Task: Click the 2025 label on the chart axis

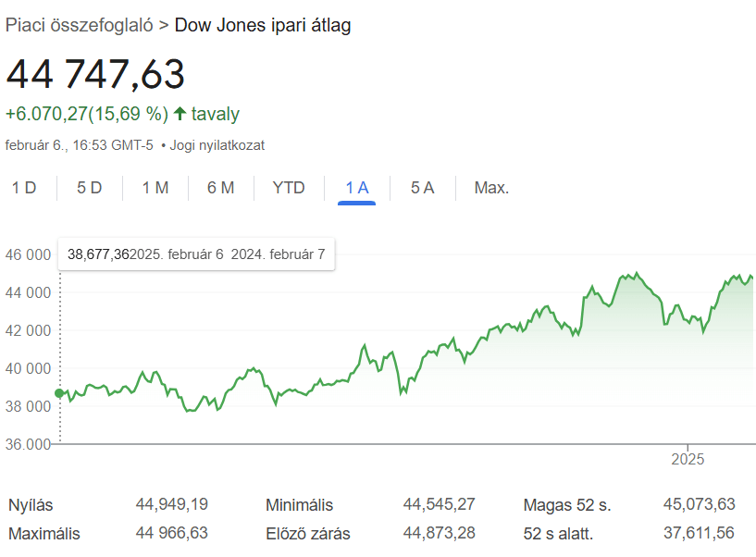Action: point(688,459)
